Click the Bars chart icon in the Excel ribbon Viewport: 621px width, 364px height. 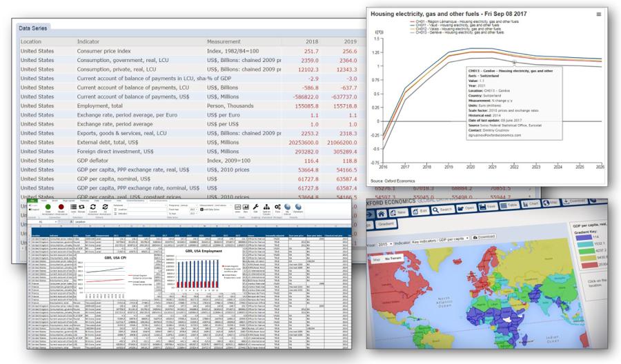pyautogui.click(x=246, y=207)
